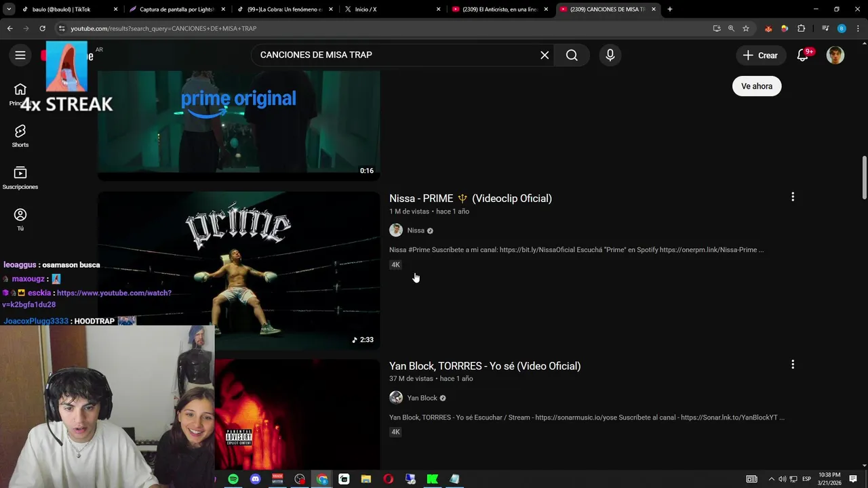Click the 4K badge on Nissa video
This screenshot has height=488, width=868.
click(x=396, y=265)
